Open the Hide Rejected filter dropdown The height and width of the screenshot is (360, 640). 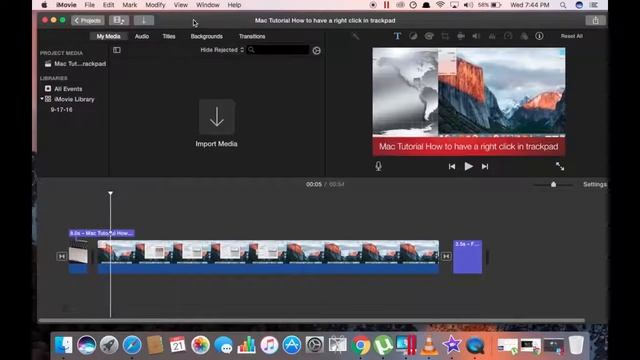(222, 50)
